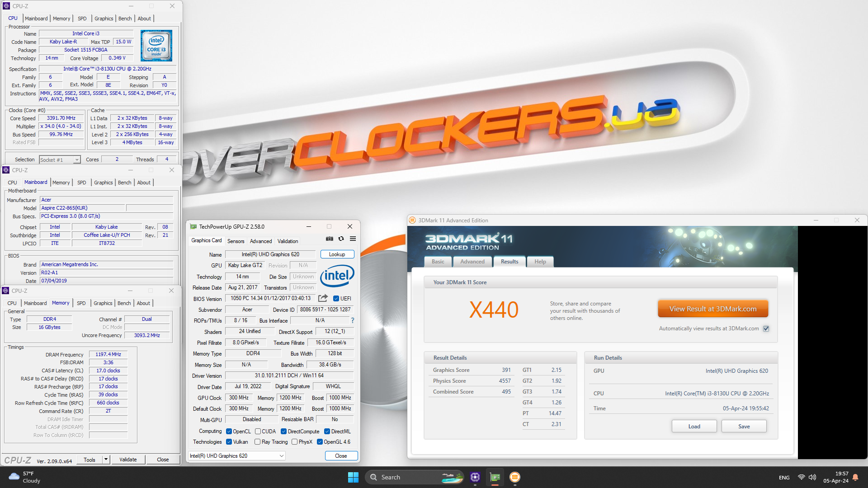868x488 pixels.
Task: Uncheck automatically view results at 3DMark.com
Action: [766, 328]
